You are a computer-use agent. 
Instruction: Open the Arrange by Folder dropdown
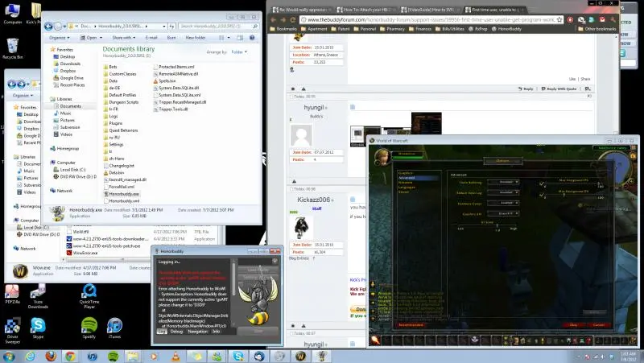[x=239, y=52]
